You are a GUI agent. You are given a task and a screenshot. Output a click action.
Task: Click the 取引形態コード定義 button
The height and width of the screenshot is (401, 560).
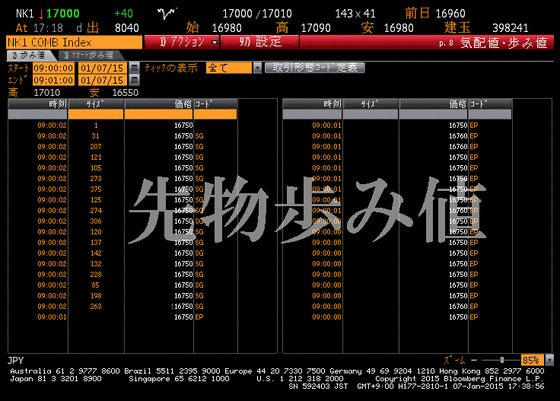tap(315, 68)
